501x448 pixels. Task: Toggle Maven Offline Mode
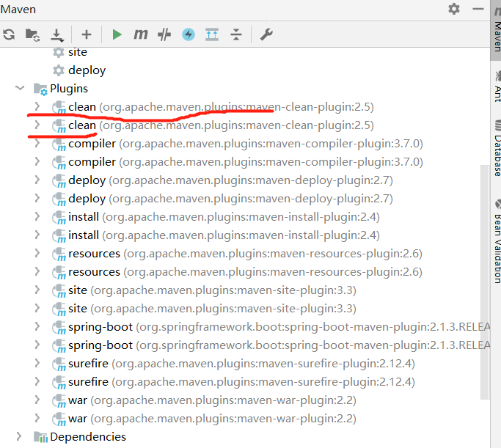pos(164,34)
